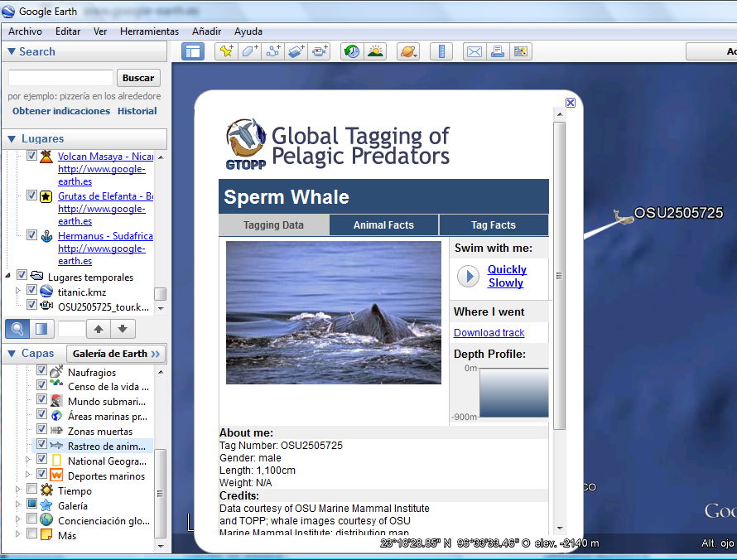Click the OSU2505725 whale placemark icon
The image size is (737, 560).
(x=623, y=217)
